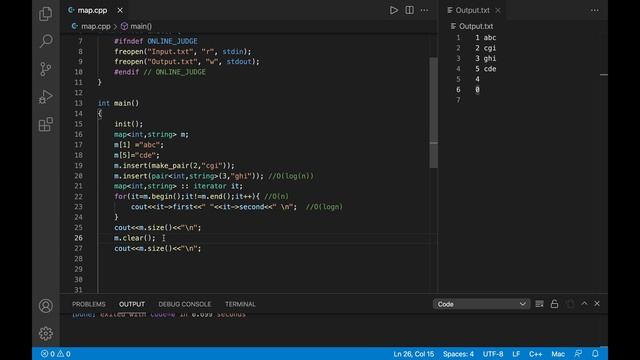Click the init(); call on line 15
This screenshot has height=360, width=640.
coord(129,124)
